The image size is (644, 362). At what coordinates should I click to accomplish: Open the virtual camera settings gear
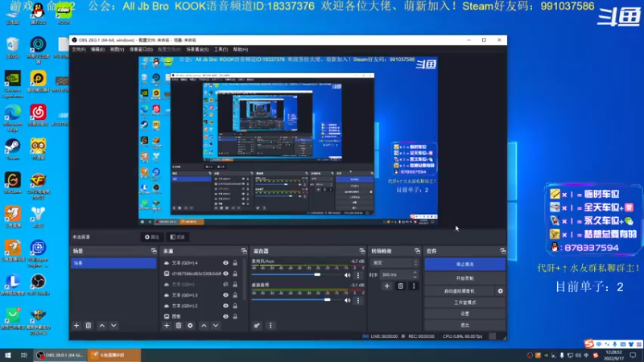point(500,291)
